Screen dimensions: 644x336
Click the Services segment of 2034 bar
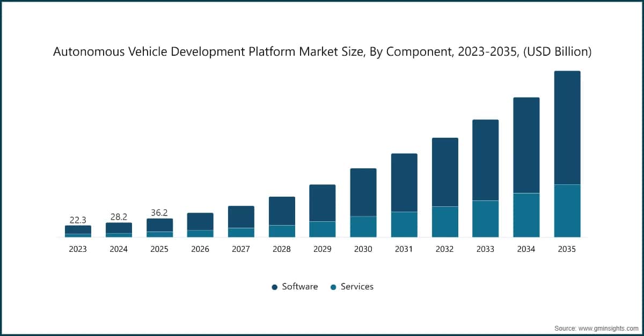tap(526, 214)
